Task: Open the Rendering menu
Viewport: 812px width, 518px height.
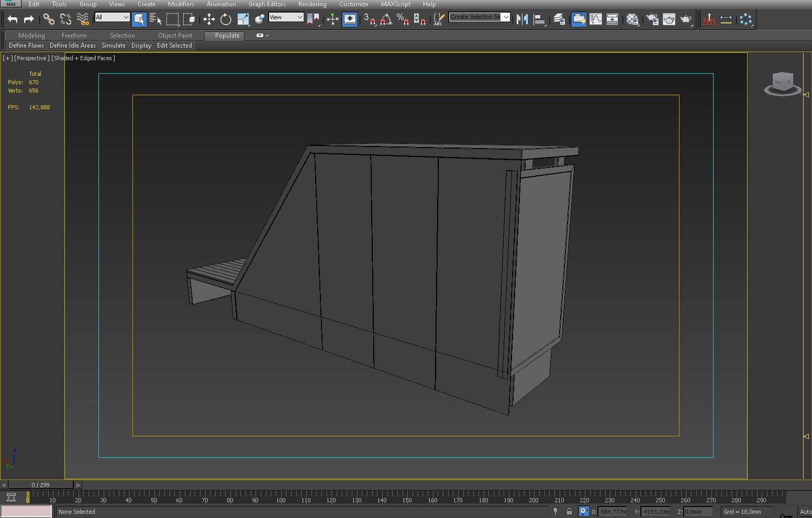Action: [312, 4]
